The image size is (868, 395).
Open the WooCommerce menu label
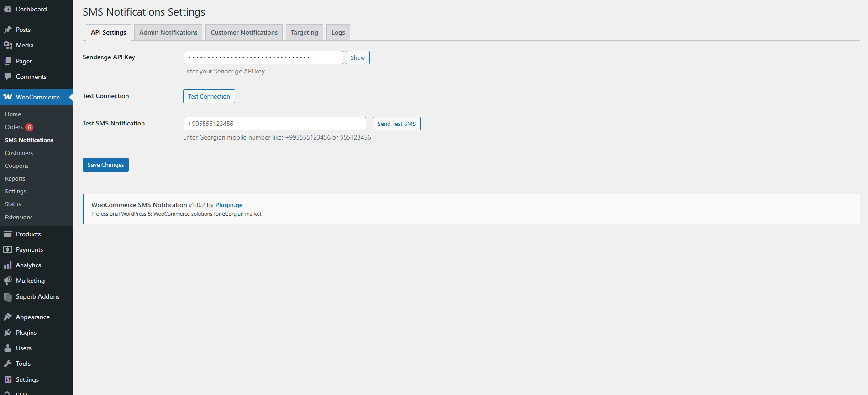pos(38,97)
